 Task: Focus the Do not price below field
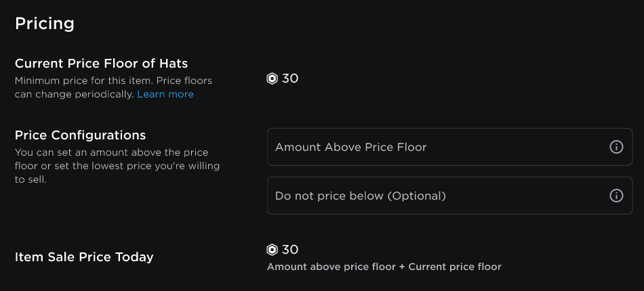[x=434, y=196]
